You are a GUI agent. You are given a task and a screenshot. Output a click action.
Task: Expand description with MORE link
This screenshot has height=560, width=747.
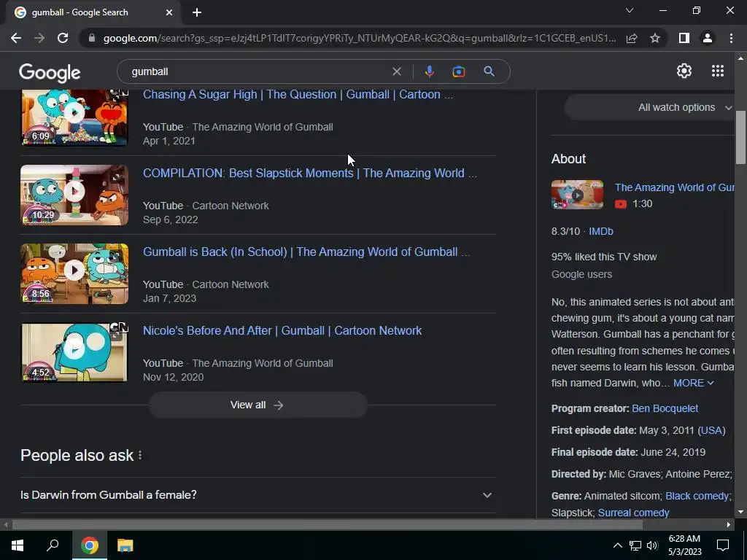coord(693,383)
